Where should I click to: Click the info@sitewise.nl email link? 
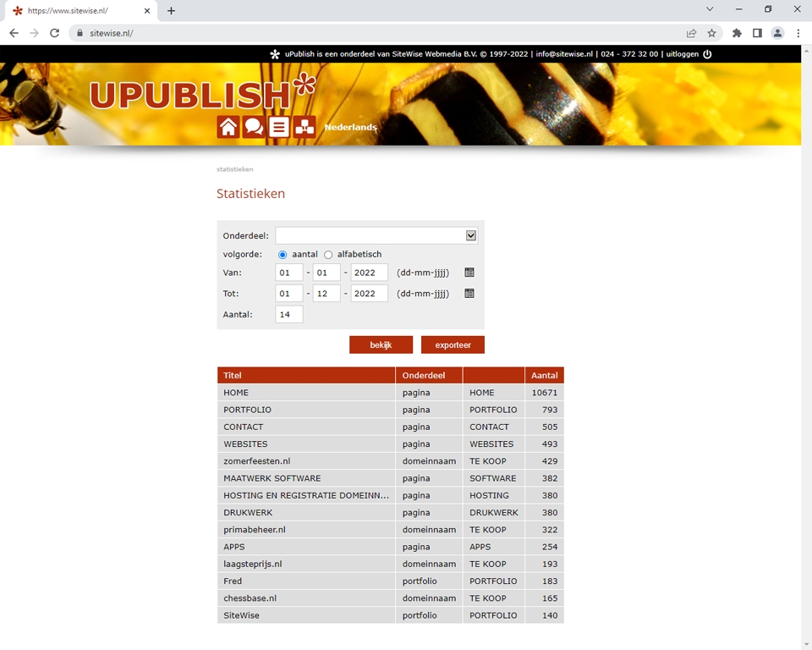click(x=564, y=54)
